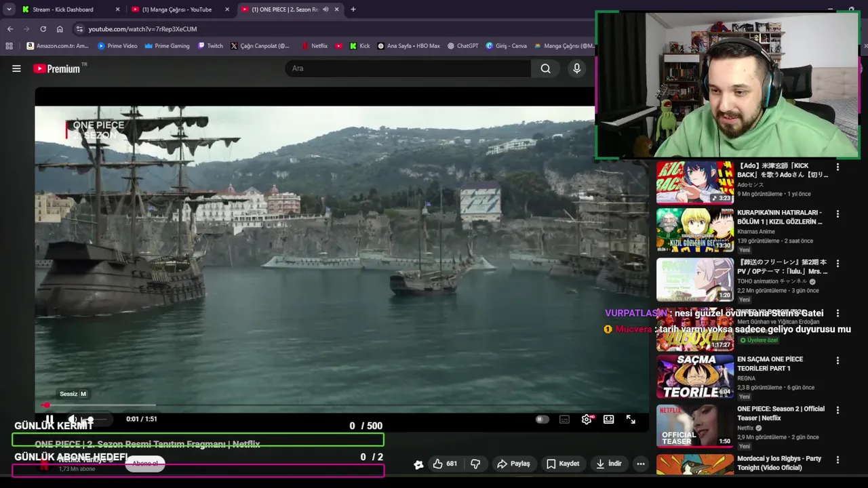Open Çağrı Canpolat X bookmark
This screenshot has width=868, height=488.
(260, 46)
